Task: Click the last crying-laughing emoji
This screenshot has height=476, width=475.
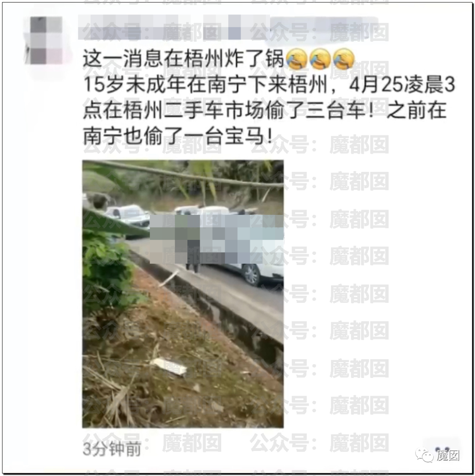Action: pyautogui.click(x=343, y=59)
